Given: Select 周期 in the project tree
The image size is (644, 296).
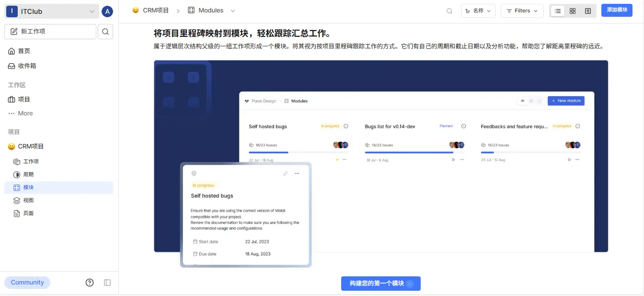Looking at the screenshot, I should click(28, 174).
